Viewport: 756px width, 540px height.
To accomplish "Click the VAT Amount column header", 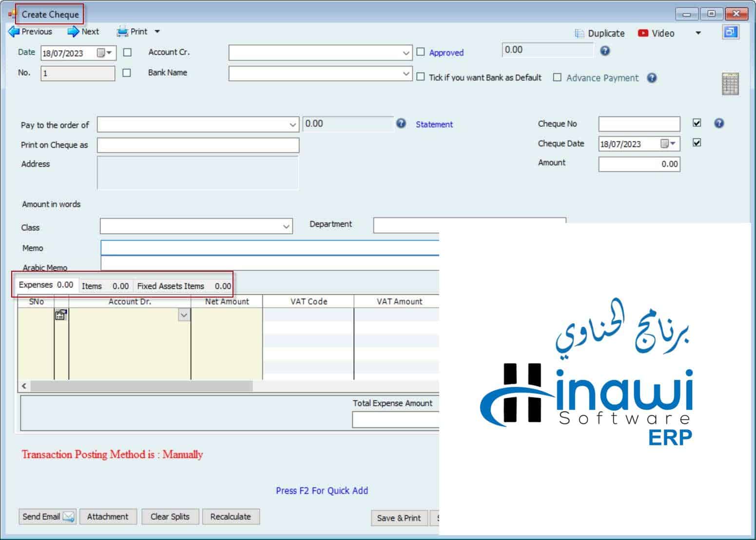I will click(x=397, y=301).
